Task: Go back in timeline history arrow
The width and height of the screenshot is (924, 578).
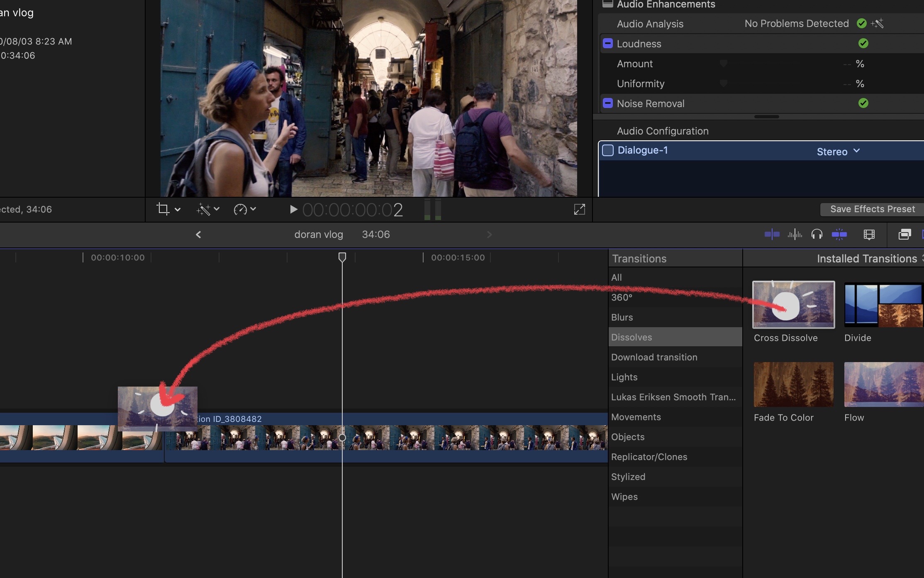Action: 198,235
